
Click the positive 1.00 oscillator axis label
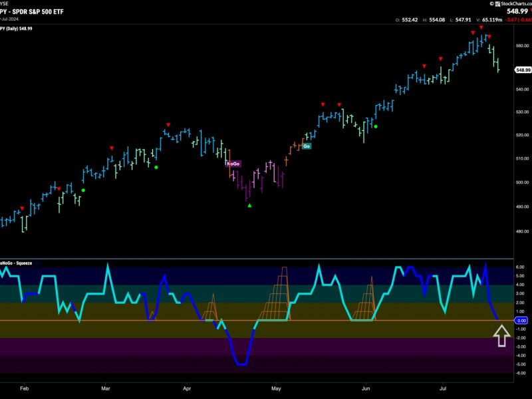(520, 311)
